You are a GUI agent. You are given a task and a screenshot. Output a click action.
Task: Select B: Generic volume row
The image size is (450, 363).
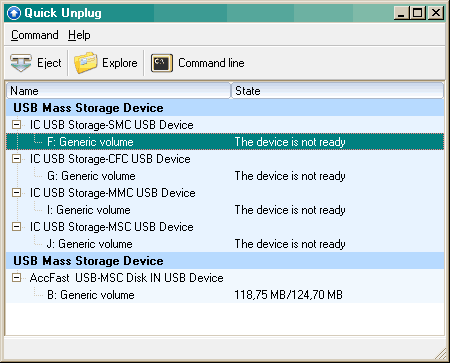point(225,295)
